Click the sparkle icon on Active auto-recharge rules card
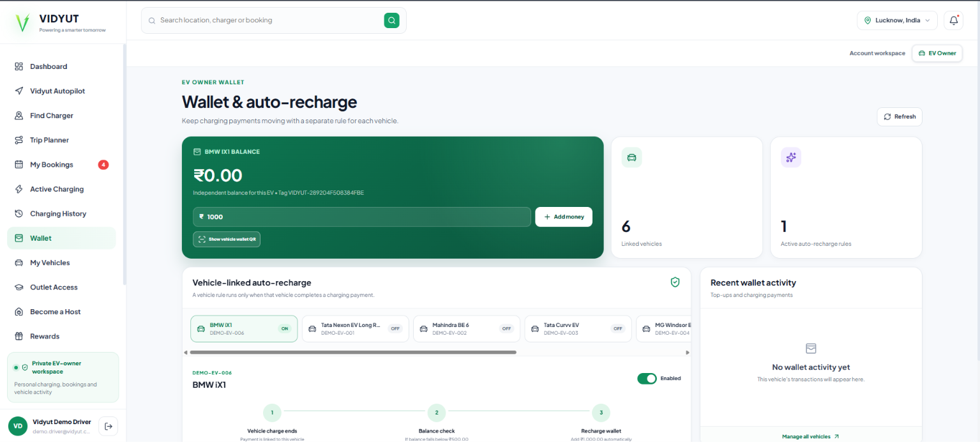 pyautogui.click(x=791, y=157)
